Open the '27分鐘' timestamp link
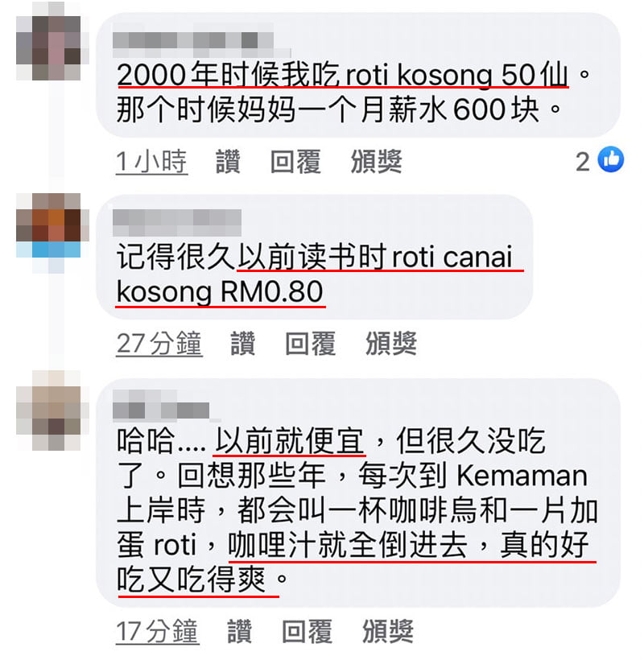 click(x=159, y=344)
